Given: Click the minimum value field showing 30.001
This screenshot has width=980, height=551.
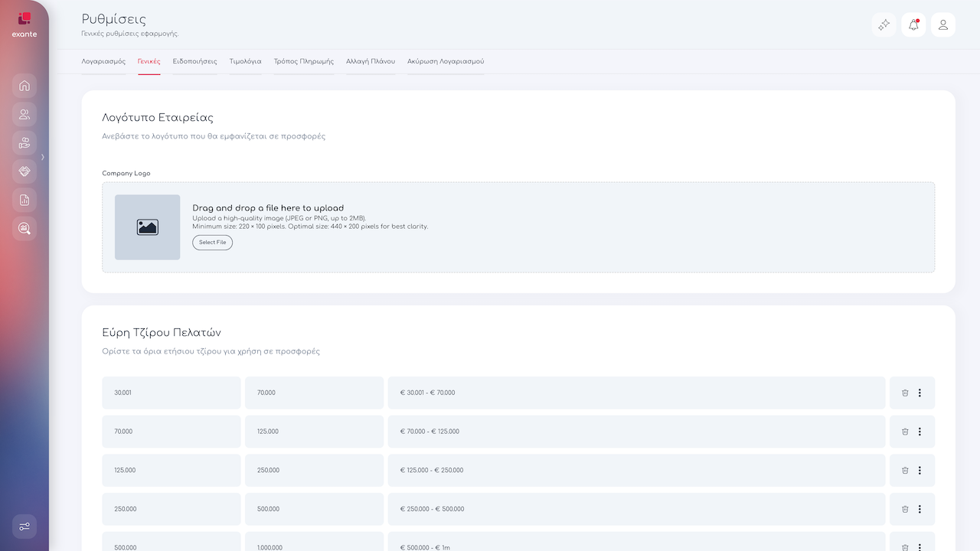Looking at the screenshot, I should click(x=171, y=393).
